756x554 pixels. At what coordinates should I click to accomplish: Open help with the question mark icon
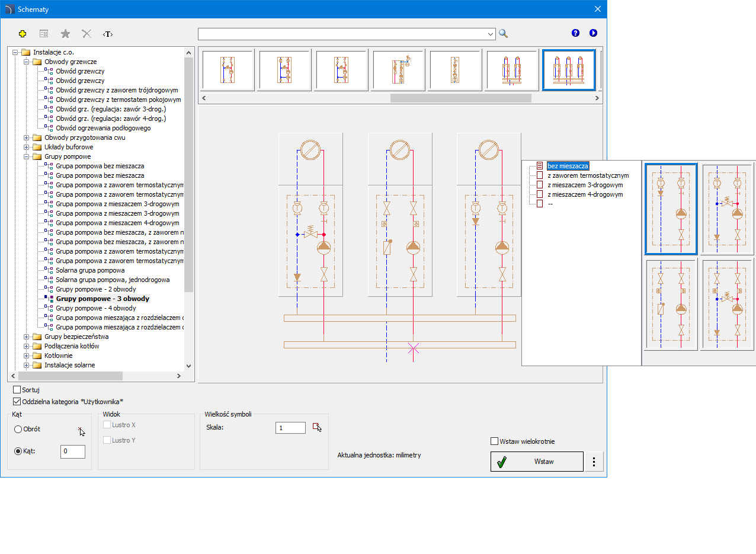point(575,33)
